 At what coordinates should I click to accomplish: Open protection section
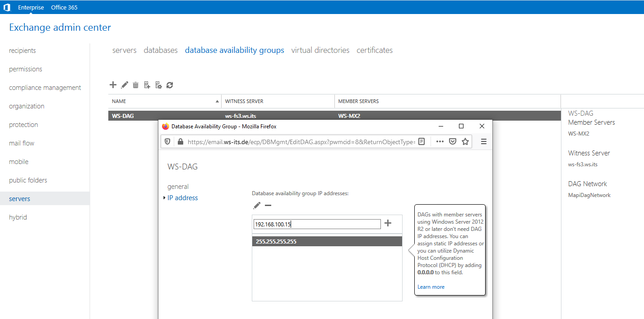(x=23, y=125)
